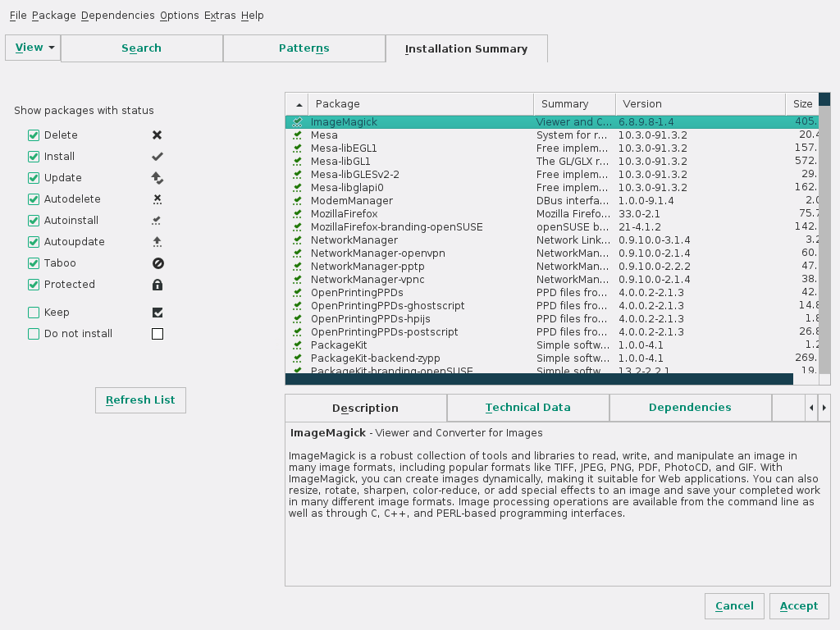Click the sort arrow column header
This screenshot has width=840, height=630.
(297, 104)
